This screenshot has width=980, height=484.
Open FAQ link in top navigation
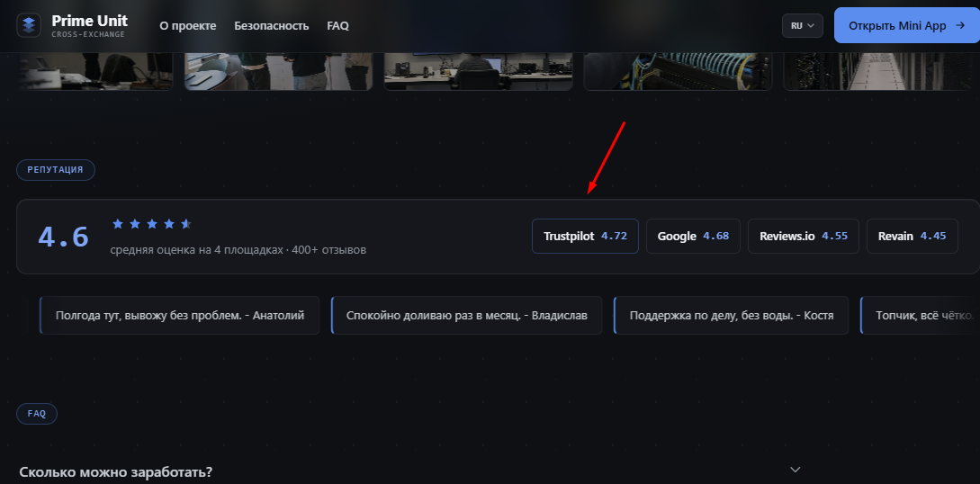point(337,25)
